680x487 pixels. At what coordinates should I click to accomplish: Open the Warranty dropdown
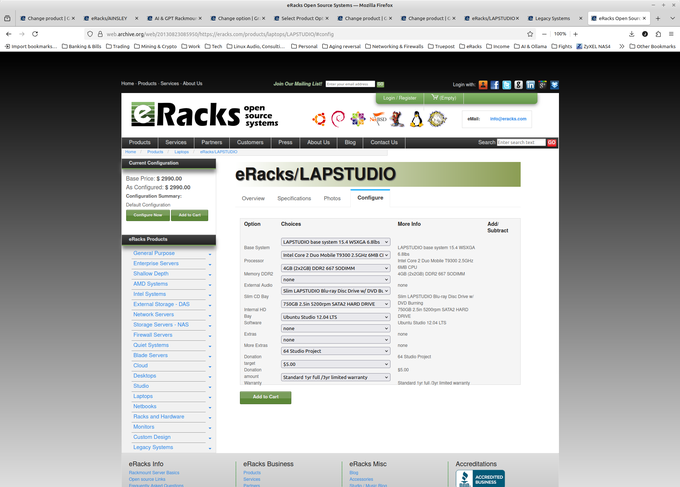[335, 377]
